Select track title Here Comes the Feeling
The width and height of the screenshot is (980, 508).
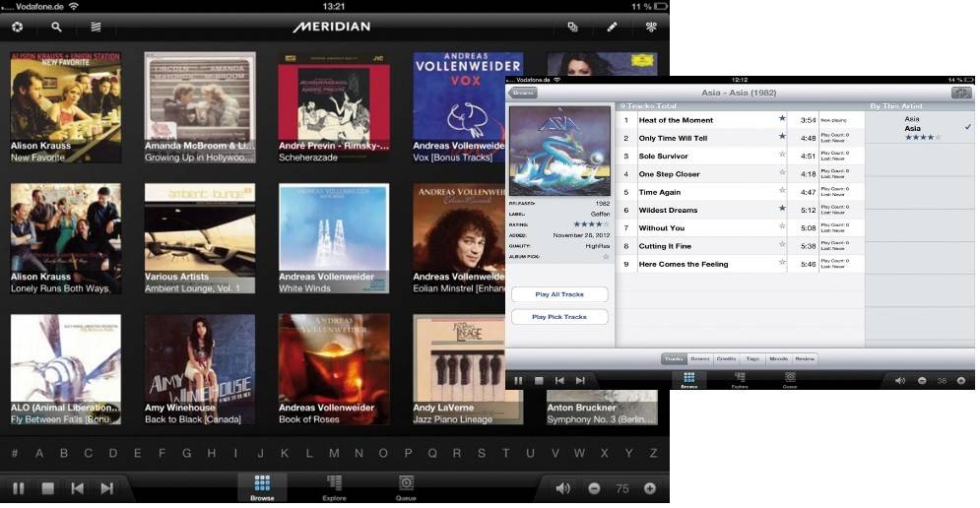pyautogui.click(x=684, y=264)
